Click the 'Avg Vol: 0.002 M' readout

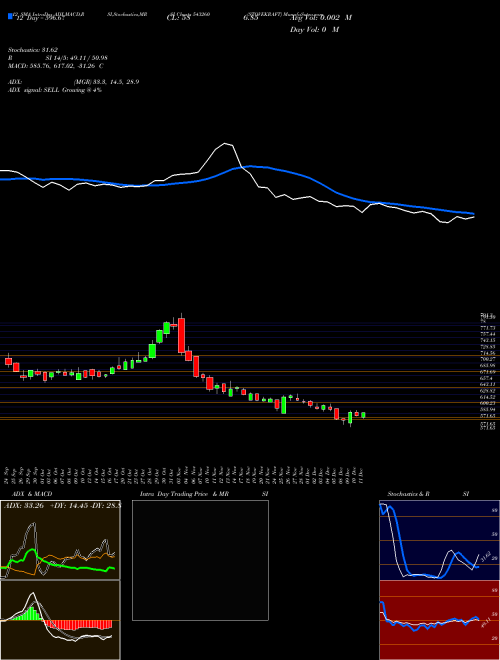click(x=320, y=18)
